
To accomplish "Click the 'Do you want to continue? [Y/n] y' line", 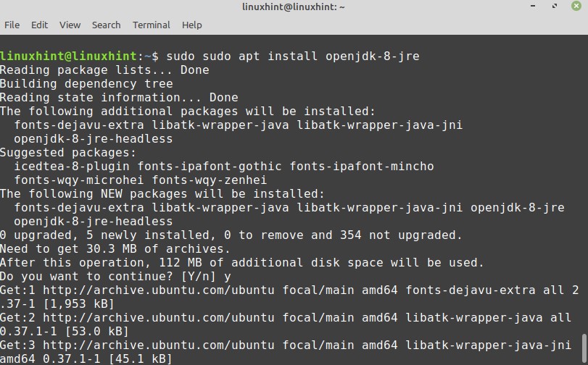I will 115,277.
